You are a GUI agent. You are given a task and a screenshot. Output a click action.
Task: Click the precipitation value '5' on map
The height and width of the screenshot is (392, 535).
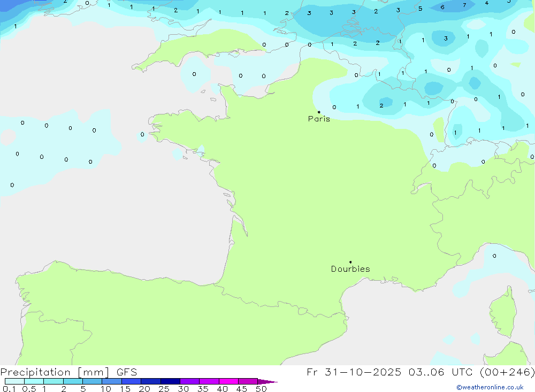pos(420,9)
